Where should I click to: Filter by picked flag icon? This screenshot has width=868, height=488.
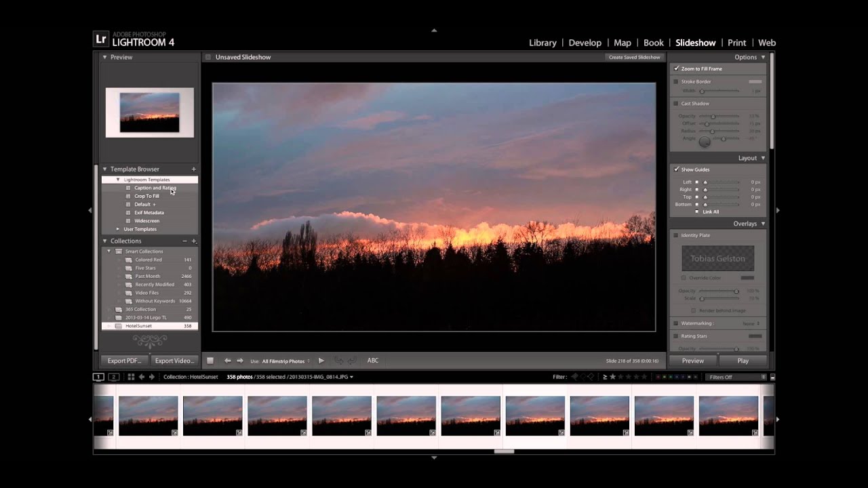click(575, 377)
